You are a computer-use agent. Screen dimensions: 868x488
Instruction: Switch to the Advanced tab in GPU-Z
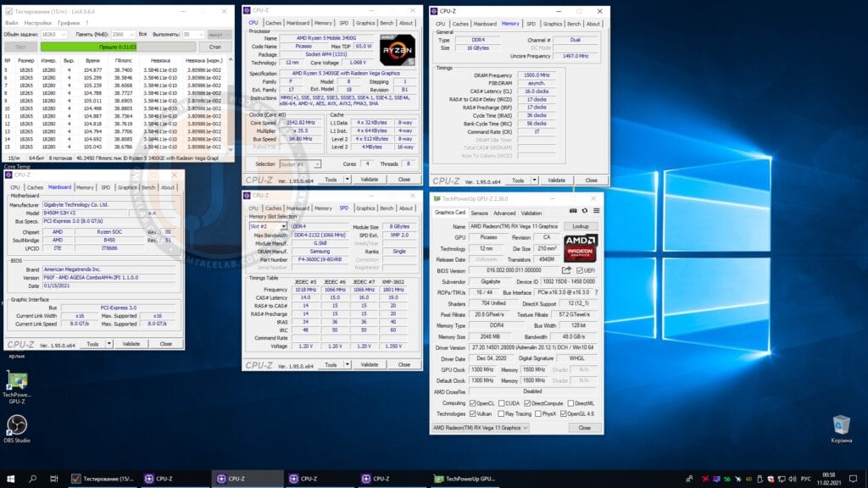504,213
